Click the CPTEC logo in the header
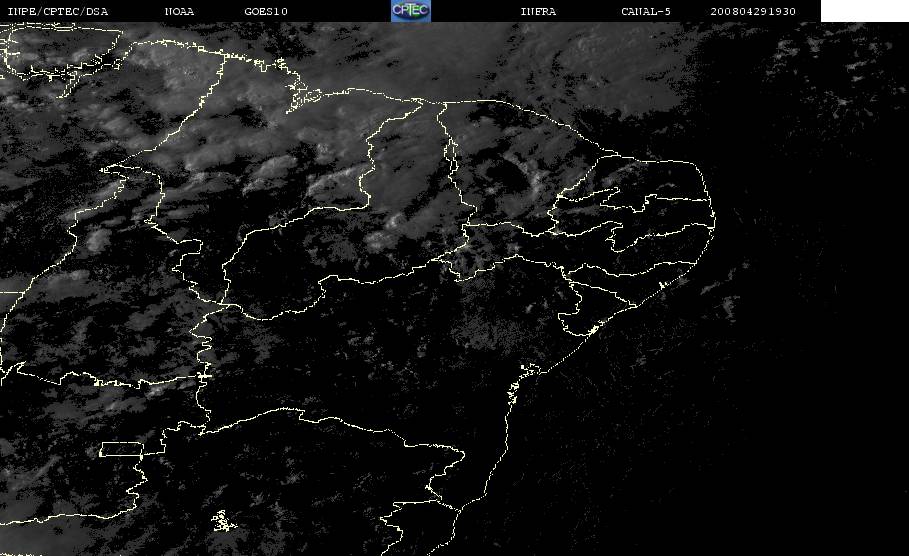This screenshot has height=556, width=909. (x=411, y=11)
